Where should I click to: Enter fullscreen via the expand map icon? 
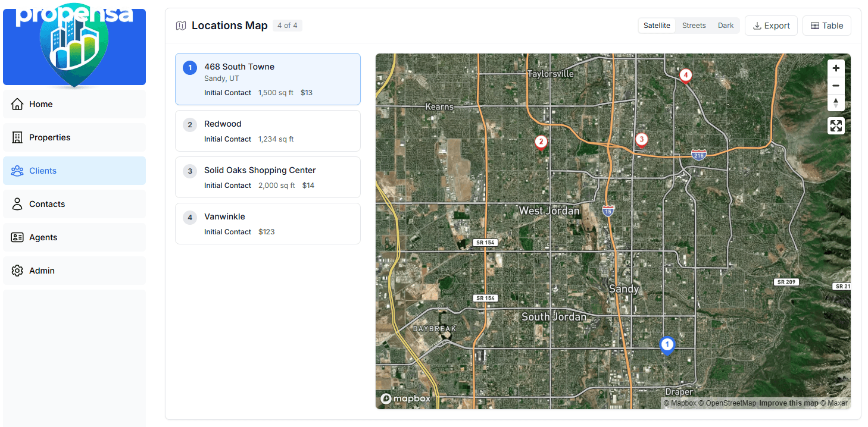pyautogui.click(x=836, y=125)
